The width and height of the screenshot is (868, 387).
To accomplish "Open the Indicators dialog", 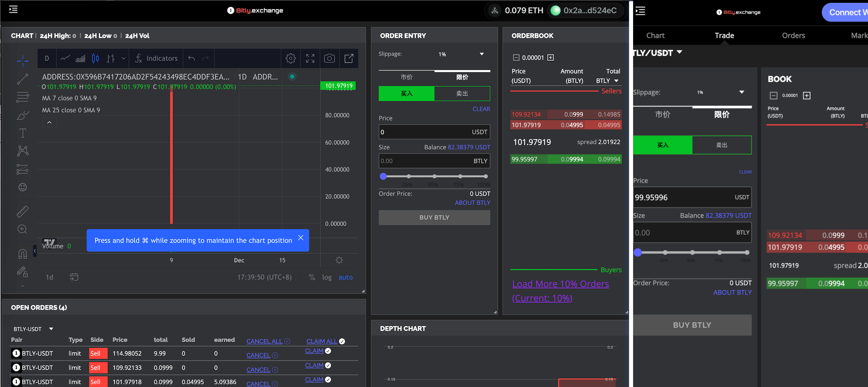I will 156,58.
